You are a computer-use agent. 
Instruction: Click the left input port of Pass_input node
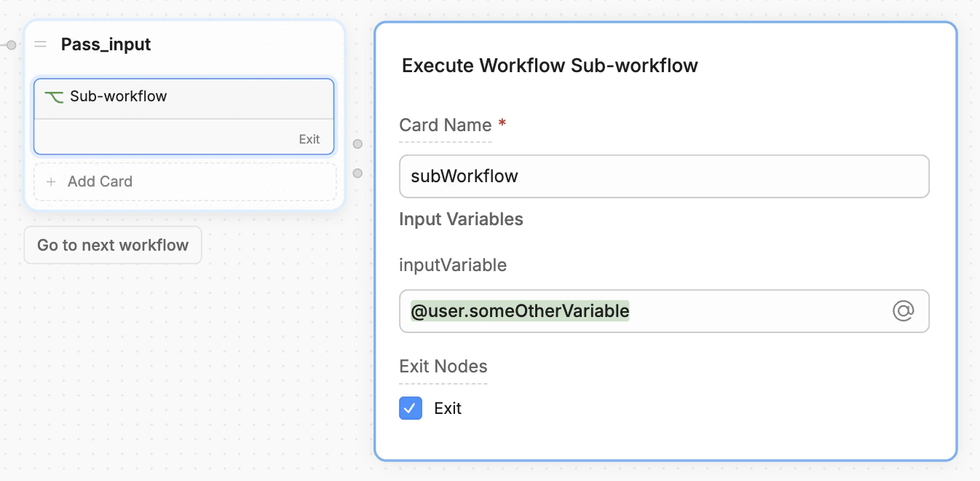tap(10, 44)
